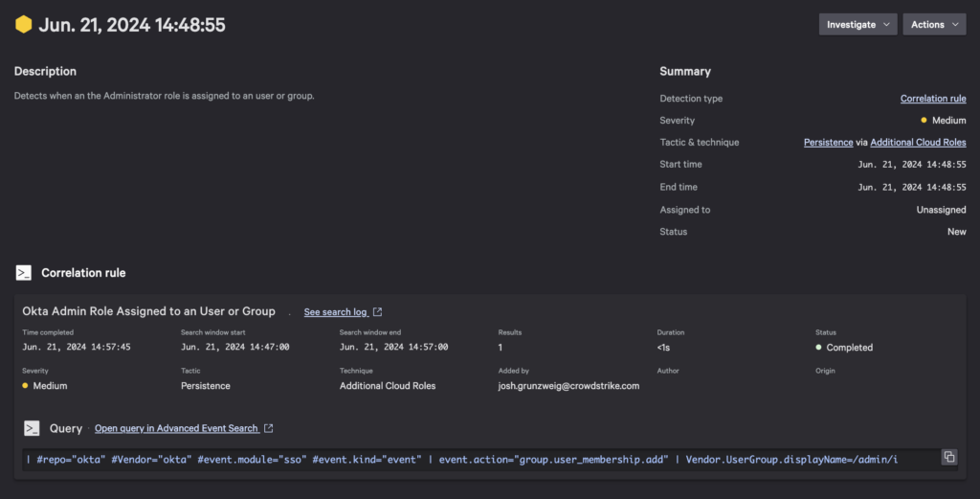Click external link icon beside See search log
The width and height of the screenshot is (980, 499).
(x=377, y=311)
